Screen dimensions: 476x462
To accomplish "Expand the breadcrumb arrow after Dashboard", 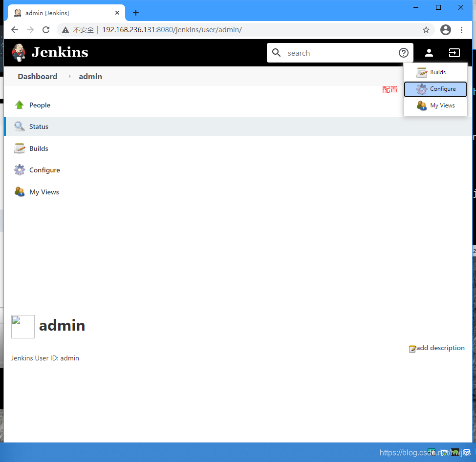I will click(69, 77).
